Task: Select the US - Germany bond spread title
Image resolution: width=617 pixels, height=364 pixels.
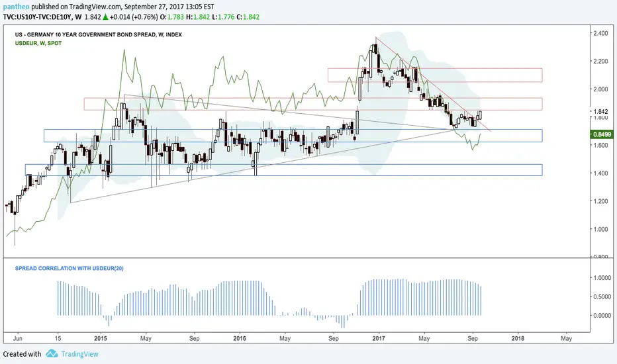Action: [x=99, y=34]
